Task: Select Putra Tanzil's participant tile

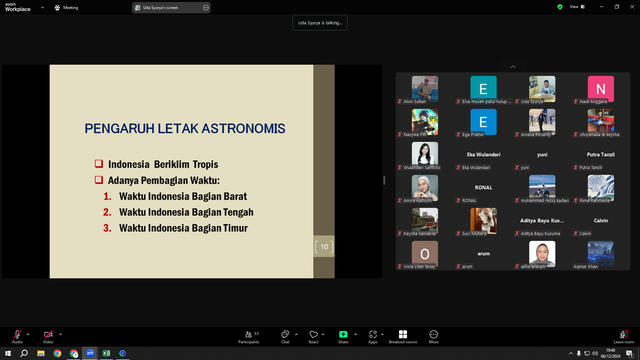Action: click(600, 156)
